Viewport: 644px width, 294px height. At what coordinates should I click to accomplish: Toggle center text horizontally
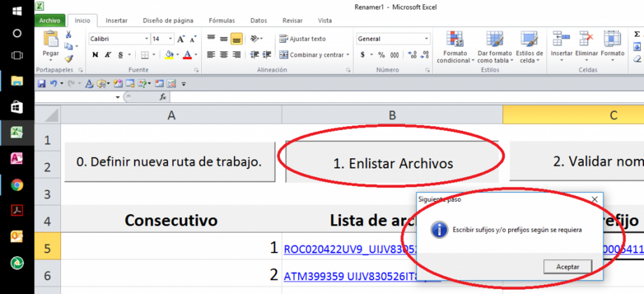click(224, 54)
